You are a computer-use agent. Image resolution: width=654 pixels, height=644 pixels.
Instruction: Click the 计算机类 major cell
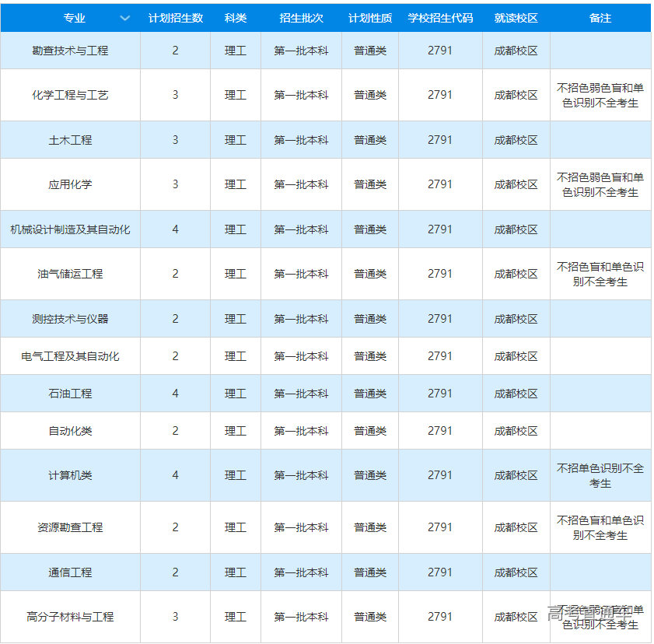[70, 475]
